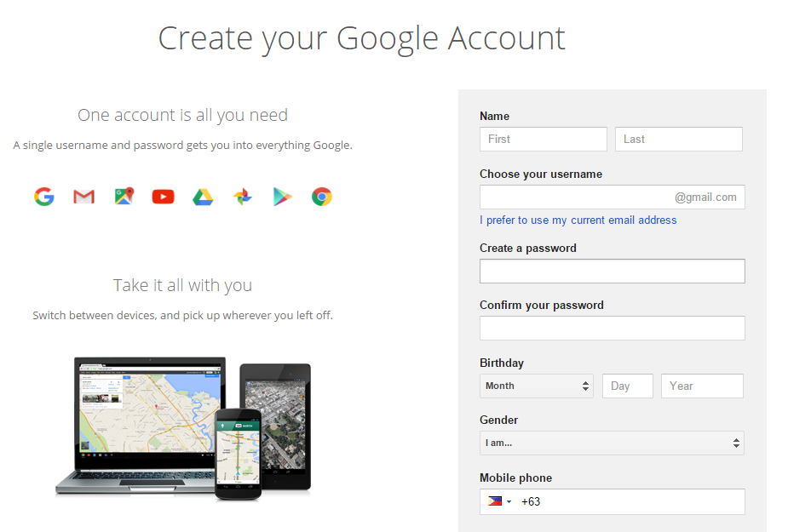This screenshot has width=788, height=532.
Task: Click the Gmail envelope icon
Action: [x=84, y=197]
